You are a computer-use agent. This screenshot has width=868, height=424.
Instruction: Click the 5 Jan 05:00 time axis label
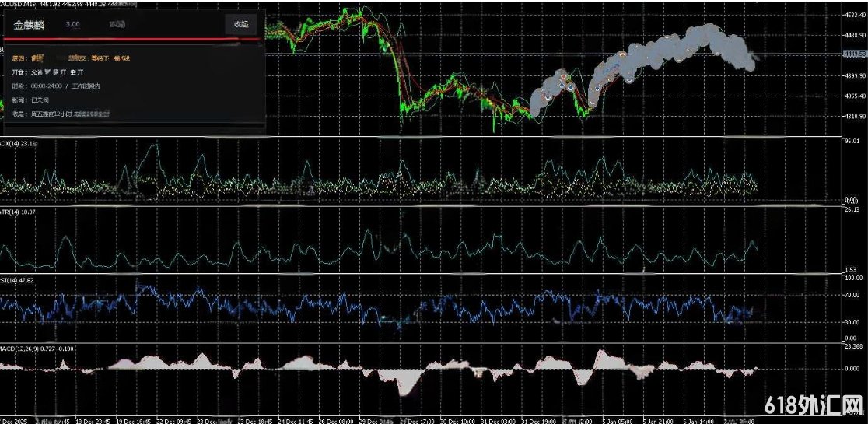click(x=618, y=421)
